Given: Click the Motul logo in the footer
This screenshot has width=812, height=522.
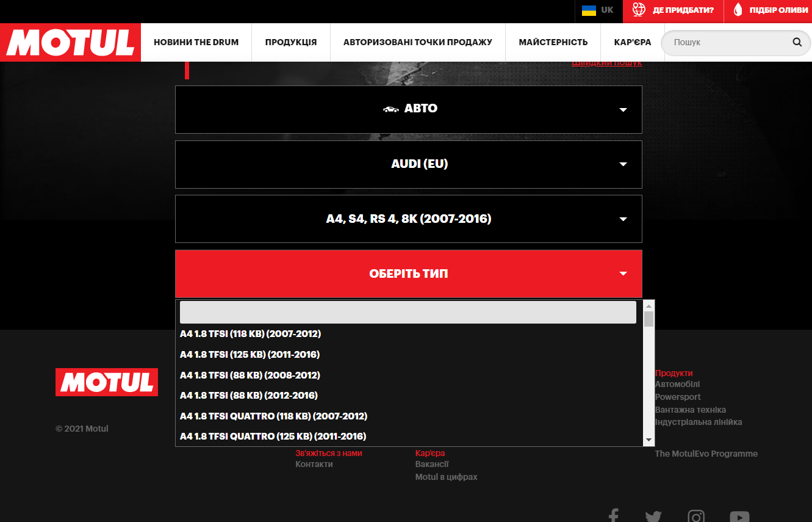Looking at the screenshot, I should [107, 382].
